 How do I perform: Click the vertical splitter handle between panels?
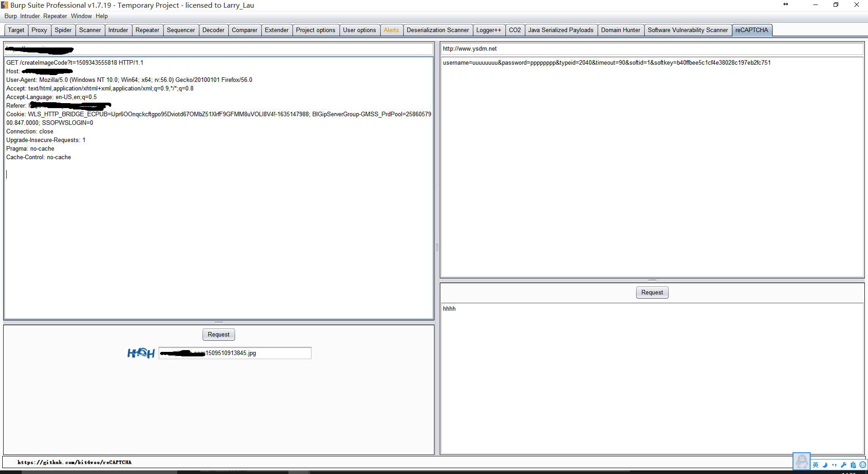pyautogui.click(x=437, y=248)
